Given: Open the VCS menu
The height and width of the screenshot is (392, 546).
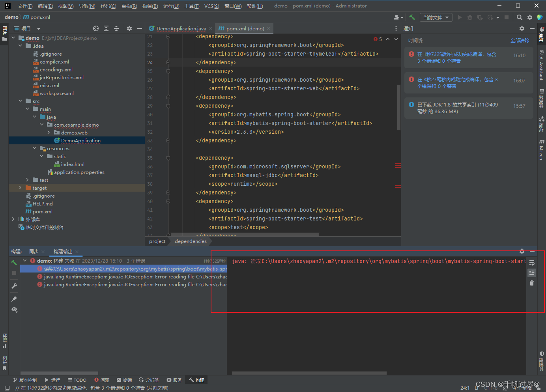Looking at the screenshot, I should (211, 6).
